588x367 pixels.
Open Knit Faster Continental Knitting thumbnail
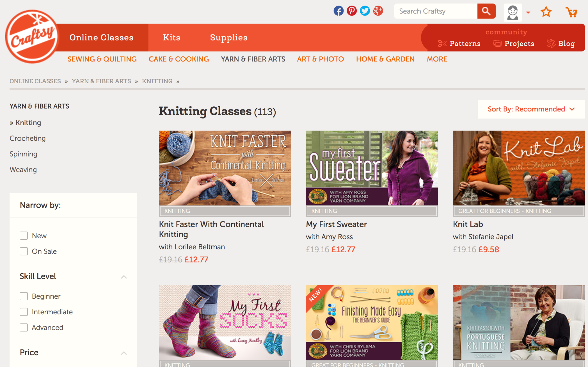225,168
